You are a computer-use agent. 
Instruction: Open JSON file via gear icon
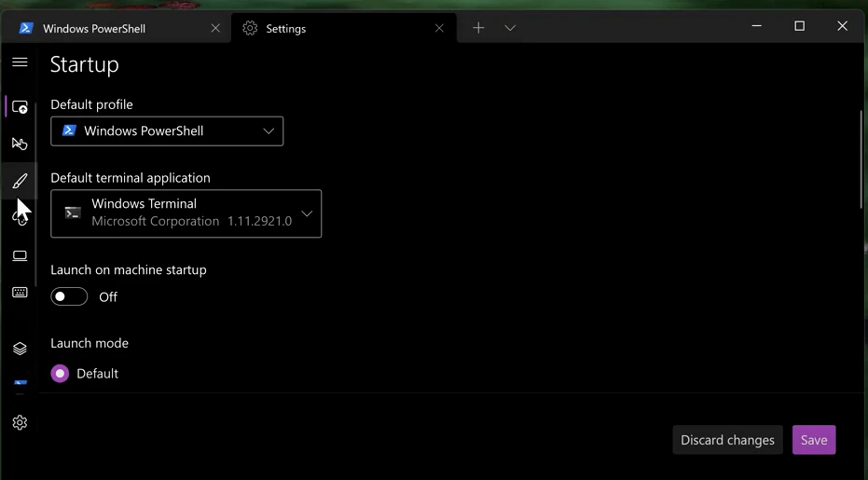(x=20, y=422)
